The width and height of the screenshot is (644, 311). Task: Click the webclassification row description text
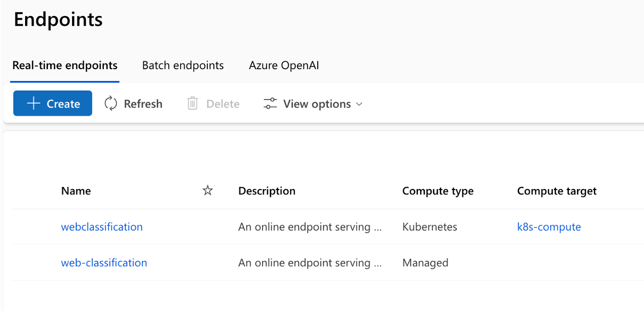tap(310, 227)
